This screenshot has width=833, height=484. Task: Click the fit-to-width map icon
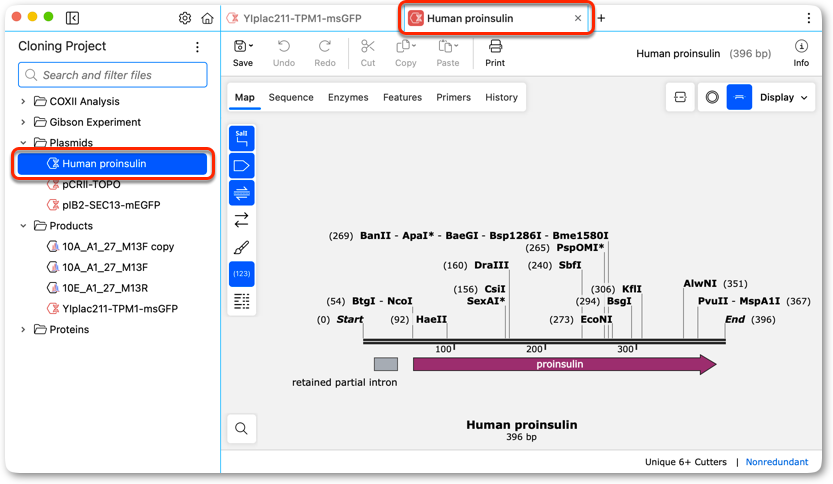(680, 97)
